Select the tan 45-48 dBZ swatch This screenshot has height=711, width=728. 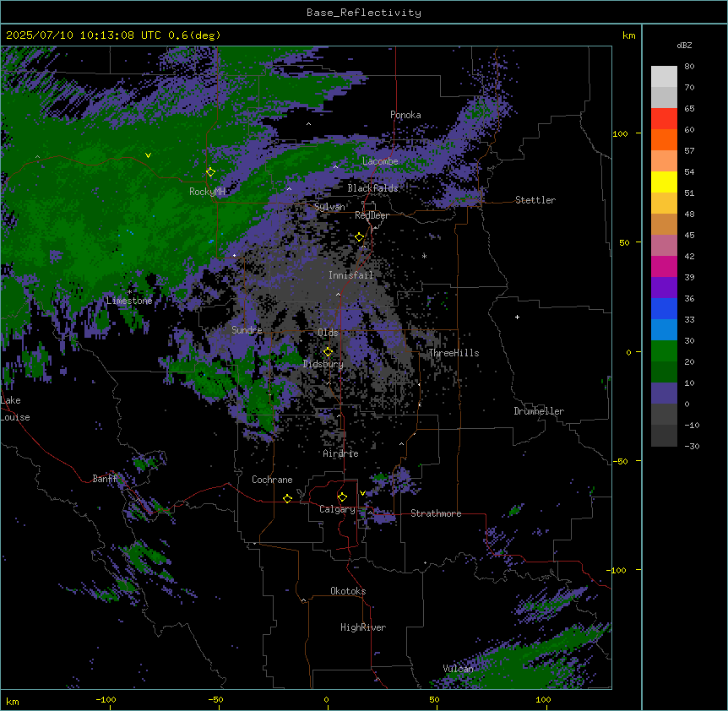664,224
